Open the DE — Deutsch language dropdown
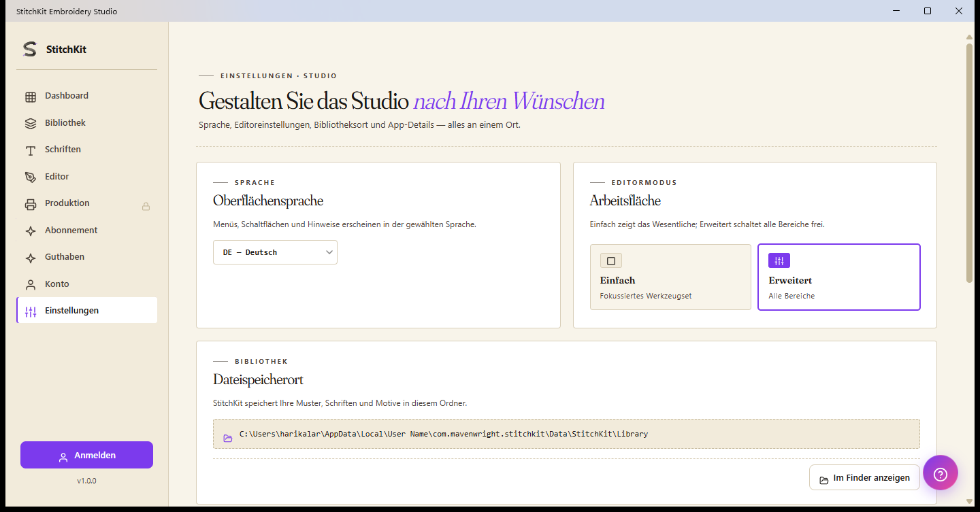The width and height of the screenshot is (980, 512). (275, 252)
